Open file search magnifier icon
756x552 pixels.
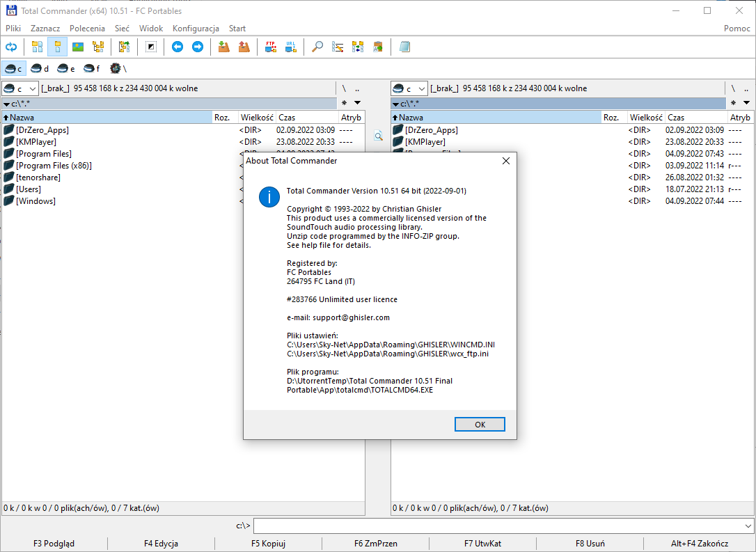coord(317,47)
